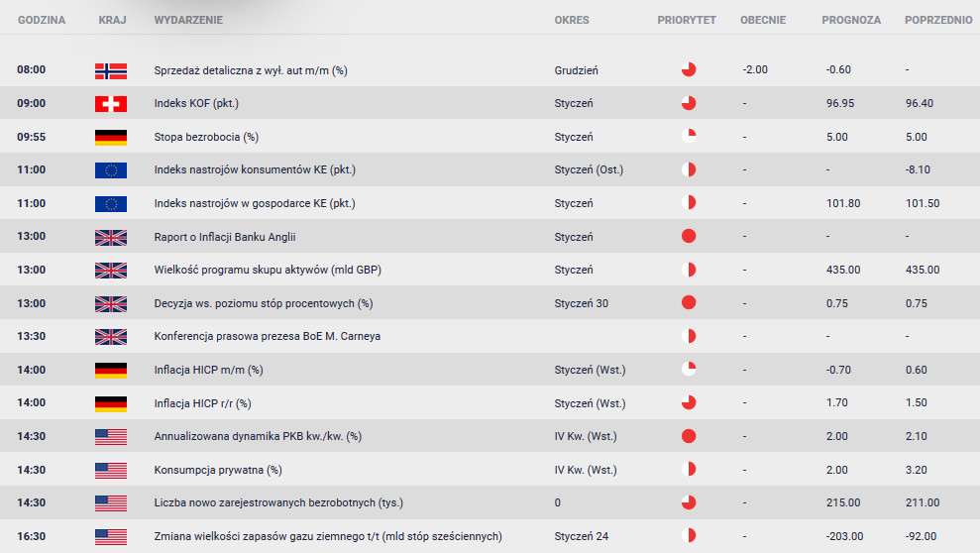Open Liczba nowo zarejestrowanych bezrobotnych event
The width and height of the screenshot is (980, 553).
click(278, 503)
